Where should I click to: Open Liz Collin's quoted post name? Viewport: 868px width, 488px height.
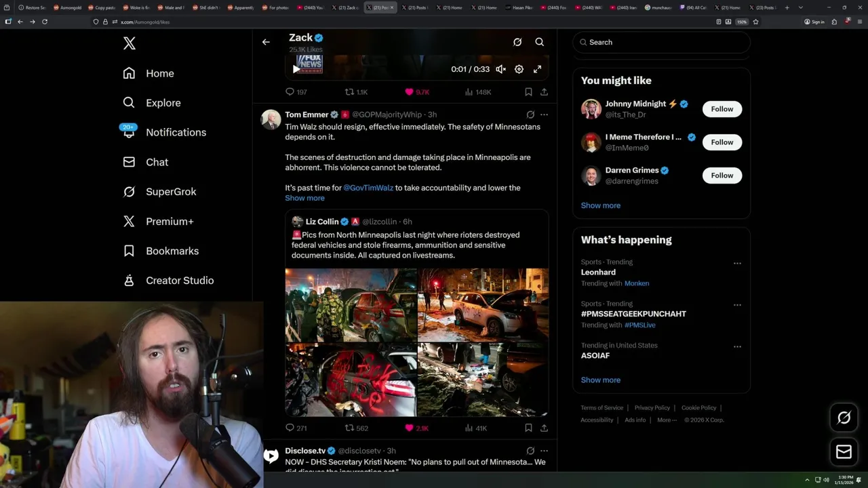pos(322,222)
